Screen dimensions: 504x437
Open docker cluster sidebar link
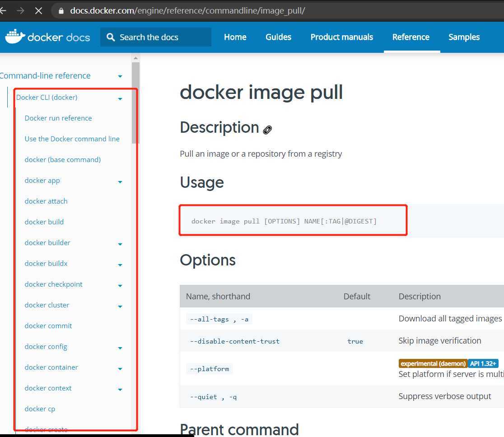point(47,305)
